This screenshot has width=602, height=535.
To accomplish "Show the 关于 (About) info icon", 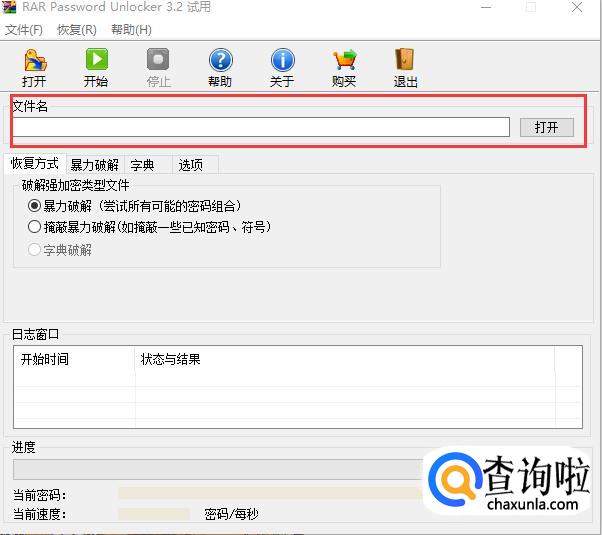I will tap(283, 60).
